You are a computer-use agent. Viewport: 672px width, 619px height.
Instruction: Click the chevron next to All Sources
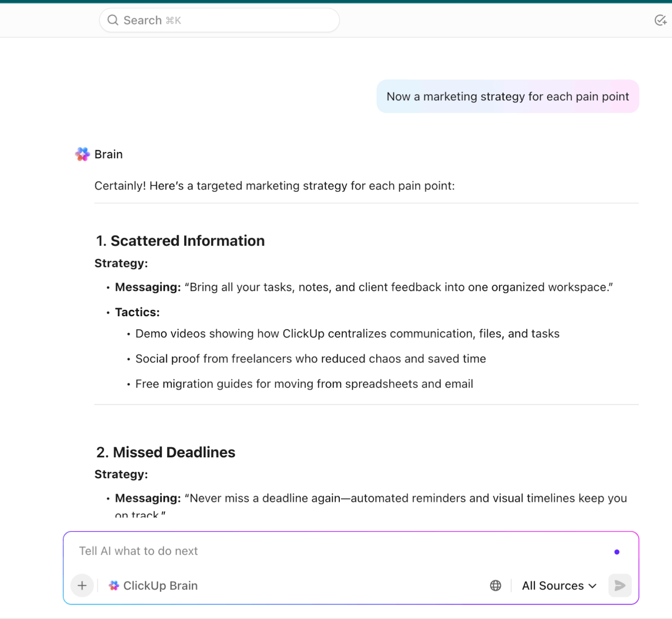[x=593, y=586]
